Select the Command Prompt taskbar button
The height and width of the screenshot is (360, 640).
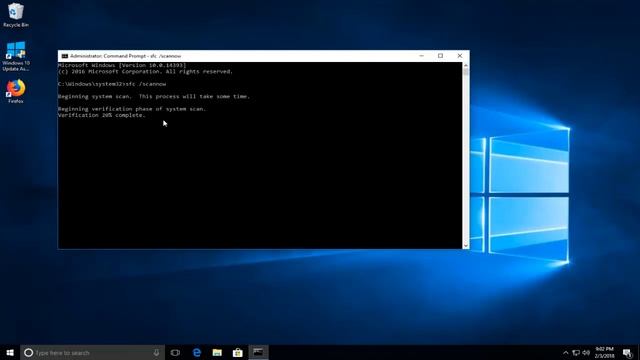tap(258, 353)
